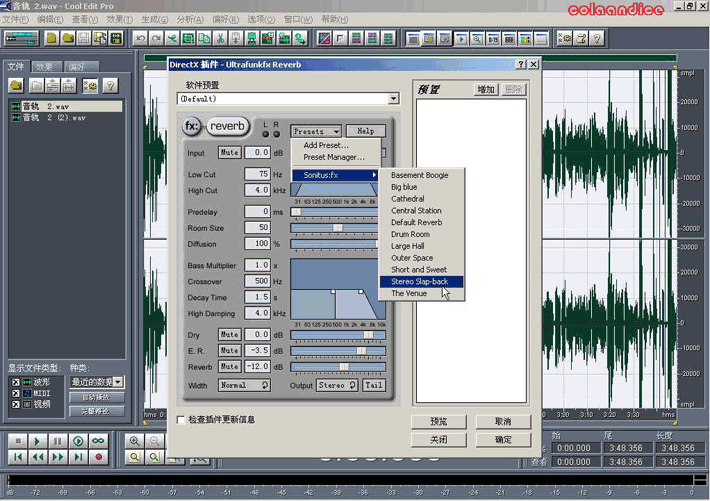Expand the 最近的数据 sort dropdown

click(118, 381)
